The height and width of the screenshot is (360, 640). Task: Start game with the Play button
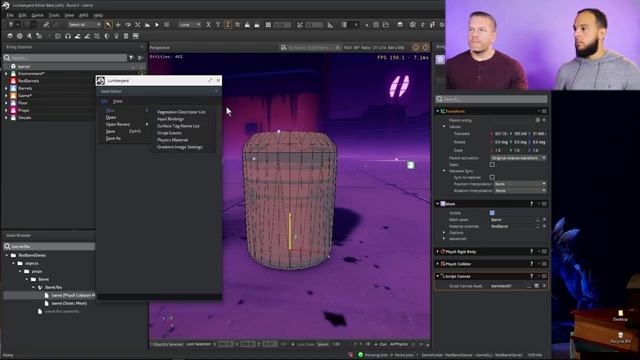coord(157,25)
